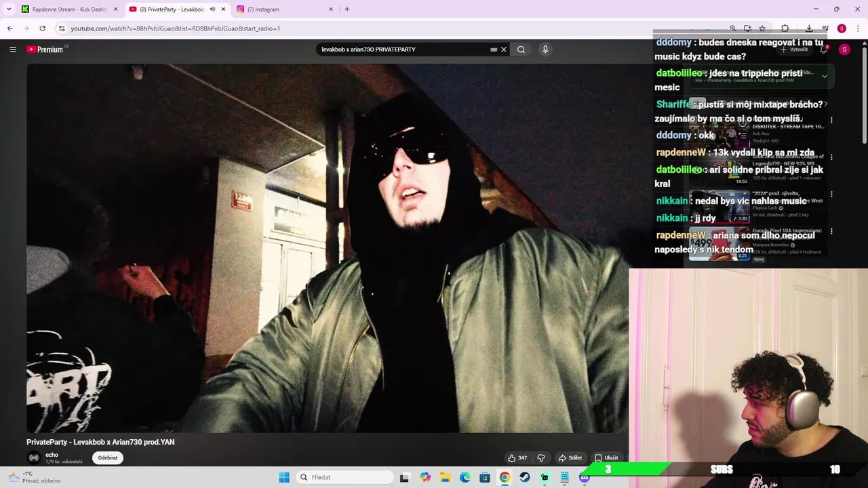Run the search with the magnifier button

[x=521, y=49]
